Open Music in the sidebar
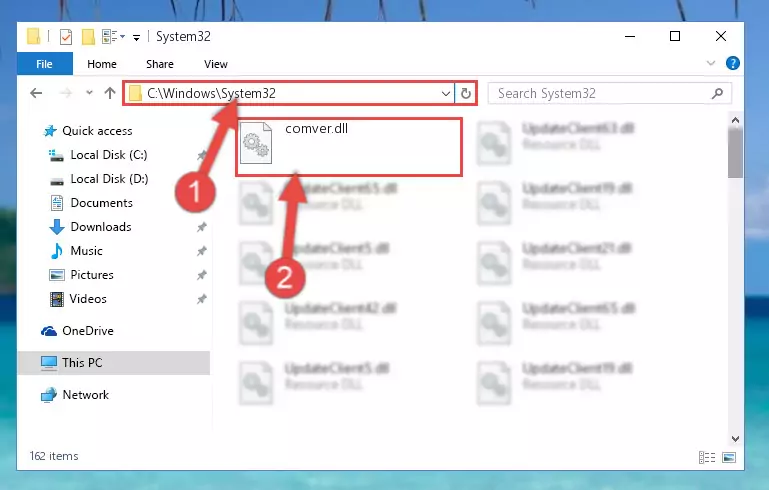The width and height of the screenshot is (769, 490). 86,251
